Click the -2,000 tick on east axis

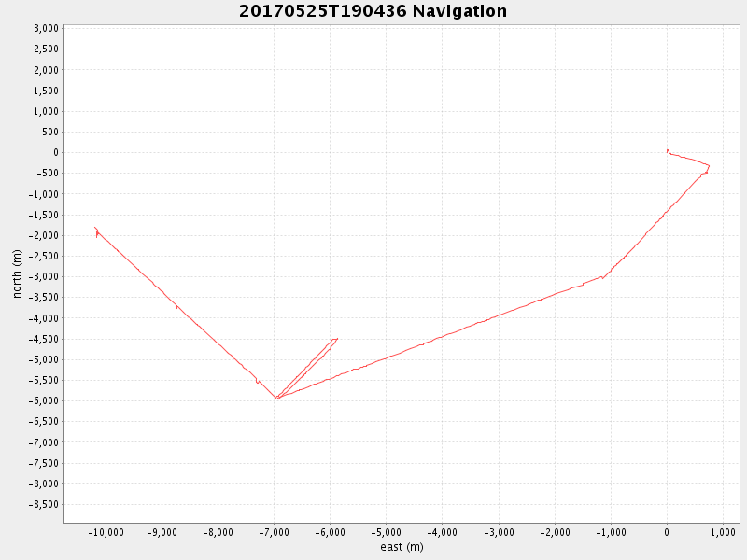pos(555,532)
